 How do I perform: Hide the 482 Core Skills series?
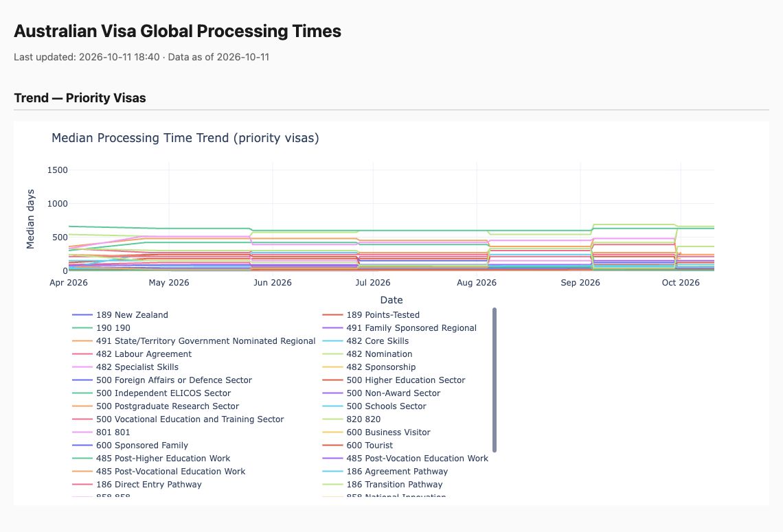click(x=365, y=341)
